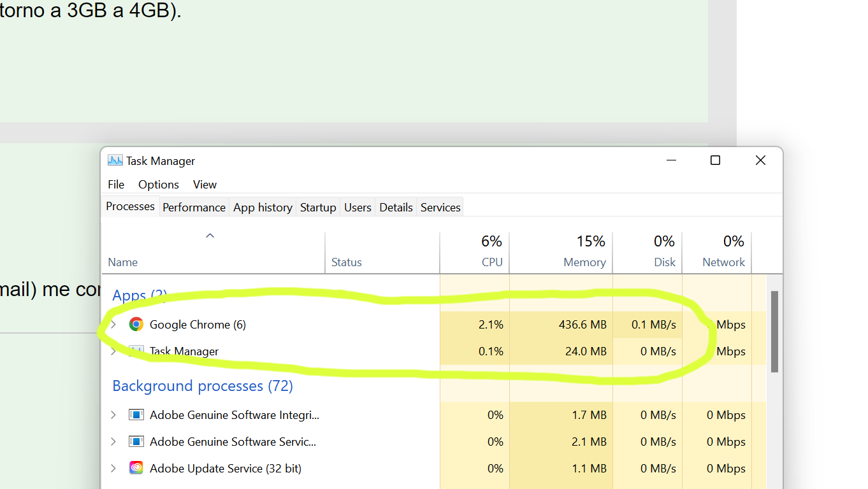Click the vertical scrollbar thumb in process list
The width and height of the screenshot is (868, 489).
click(774, 331)
